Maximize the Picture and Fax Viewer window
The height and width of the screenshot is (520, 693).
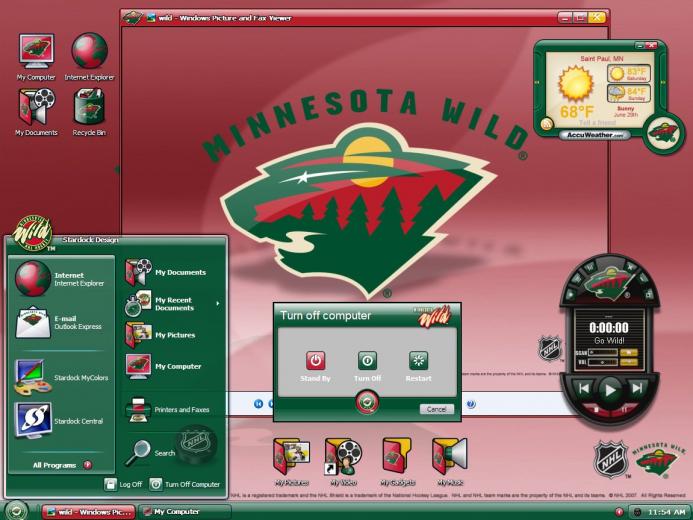pos(580,18)
